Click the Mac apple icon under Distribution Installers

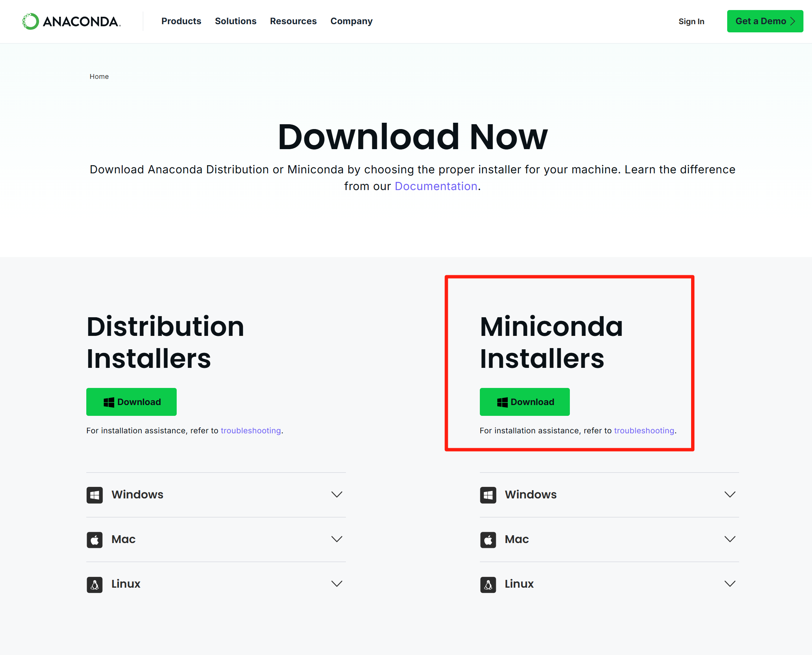[95, 540]
